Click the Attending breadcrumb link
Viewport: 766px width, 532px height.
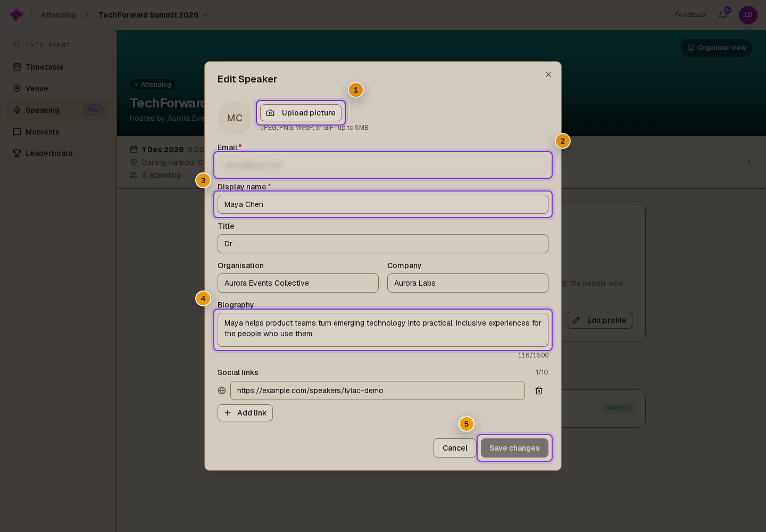(59, 15)
